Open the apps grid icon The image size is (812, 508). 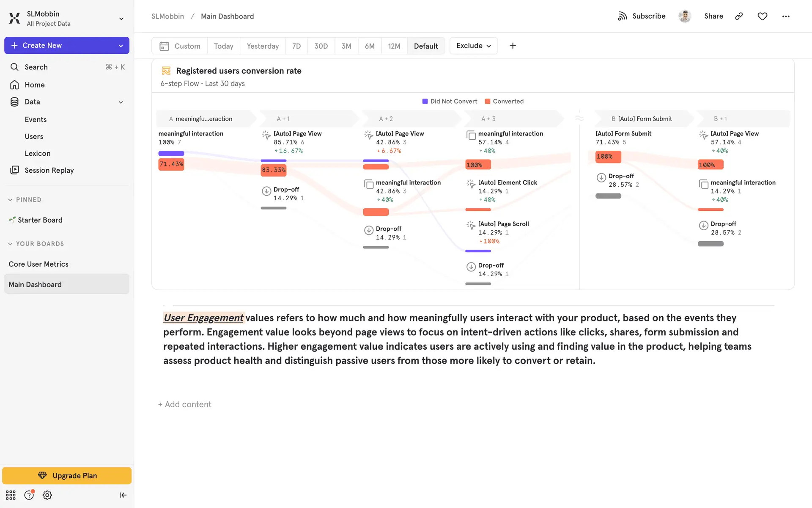(x=11, y=495)
